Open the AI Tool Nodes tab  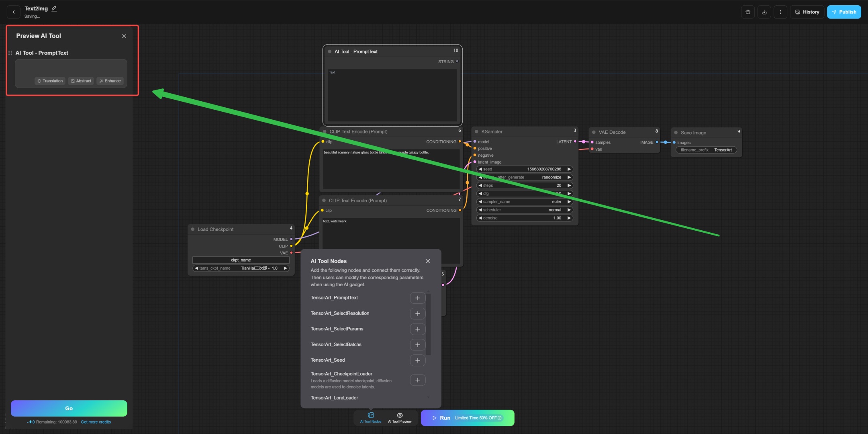point(371,418)
